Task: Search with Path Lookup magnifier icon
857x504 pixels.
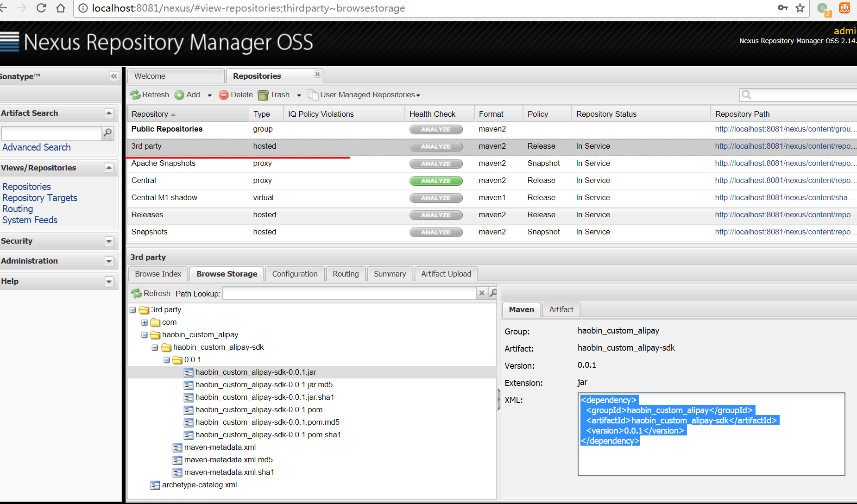Action: (493, 293)
